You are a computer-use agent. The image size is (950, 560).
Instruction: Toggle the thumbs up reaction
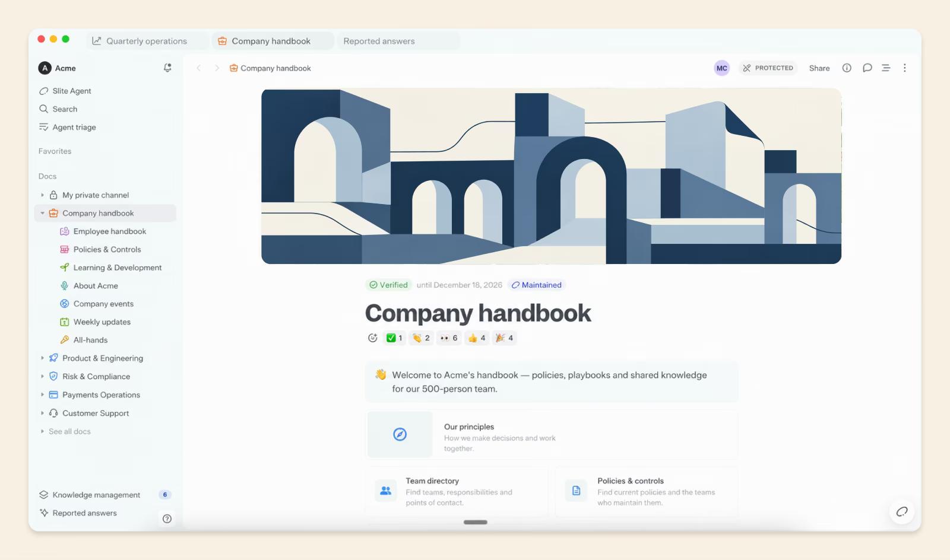(x=477, y=338)
